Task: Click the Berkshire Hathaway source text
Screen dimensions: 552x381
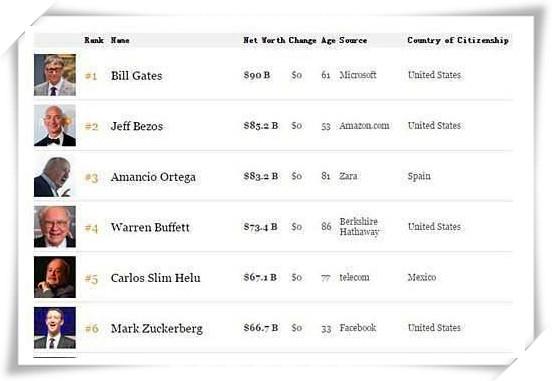Action: [x=359, y=226]
